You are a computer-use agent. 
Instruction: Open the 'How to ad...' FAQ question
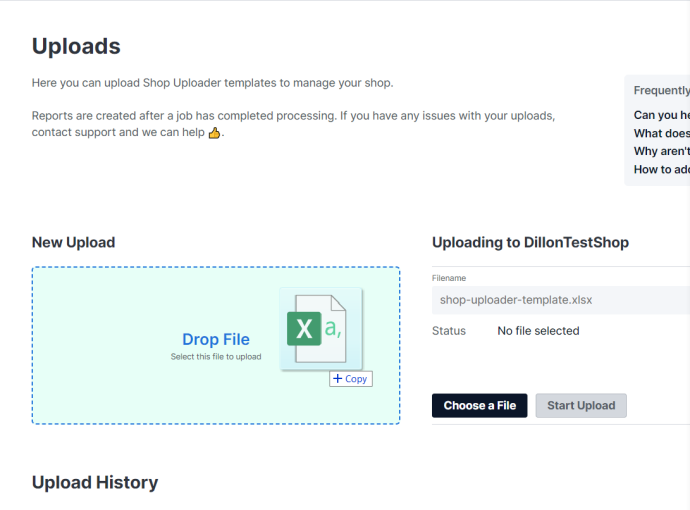[661, 169]
